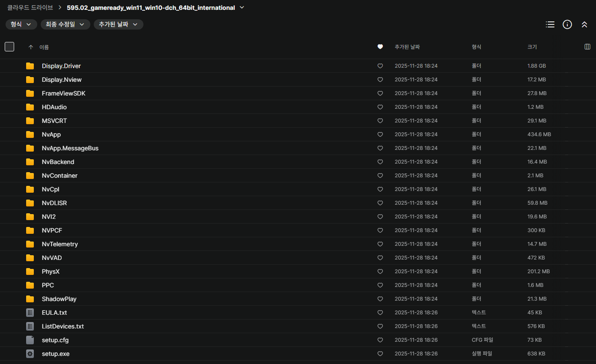Toggle favorite heart for NvDLISR

(x=380, y=203)
